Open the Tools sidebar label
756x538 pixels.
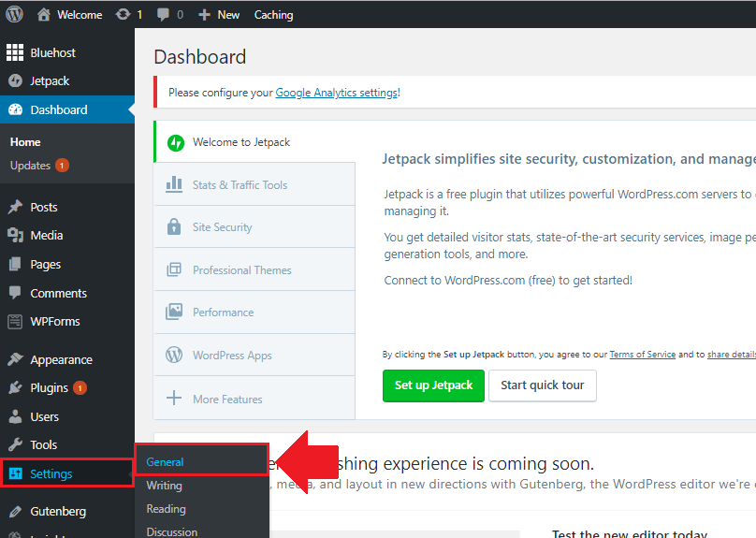43,445
